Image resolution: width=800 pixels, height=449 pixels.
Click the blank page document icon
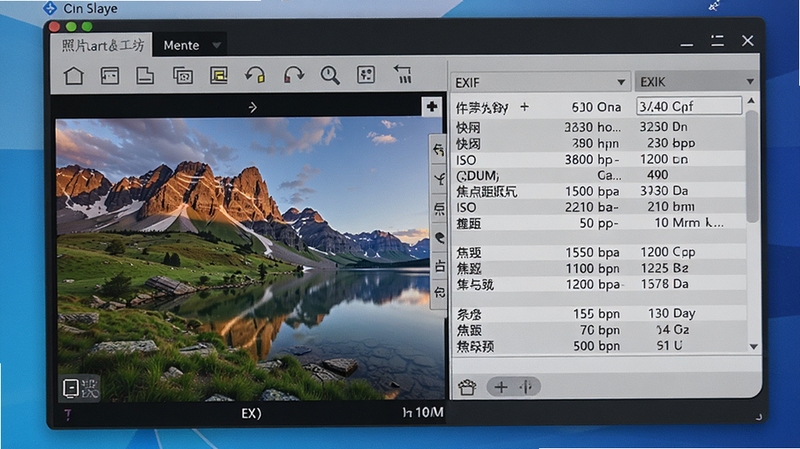145,76
